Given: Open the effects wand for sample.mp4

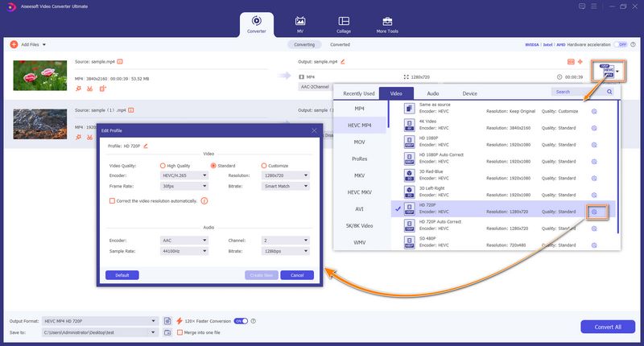Looking at the screenshot, I should coord(78,89).
